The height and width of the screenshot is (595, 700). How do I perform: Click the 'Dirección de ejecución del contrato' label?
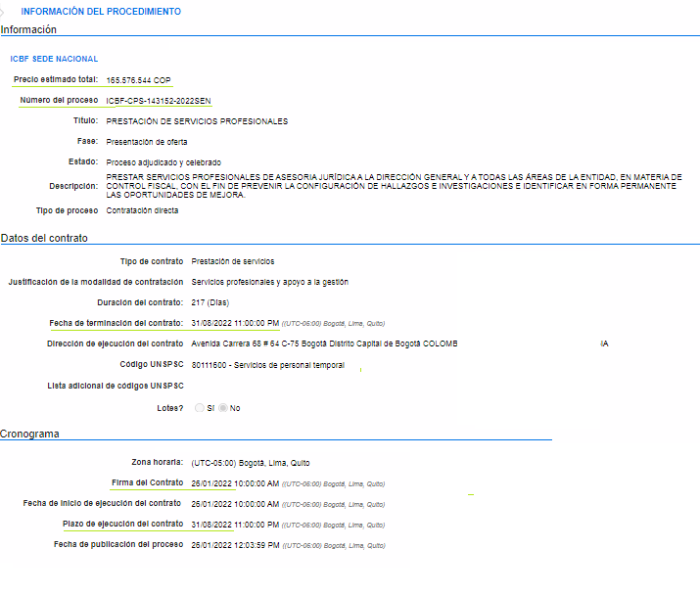116,343
